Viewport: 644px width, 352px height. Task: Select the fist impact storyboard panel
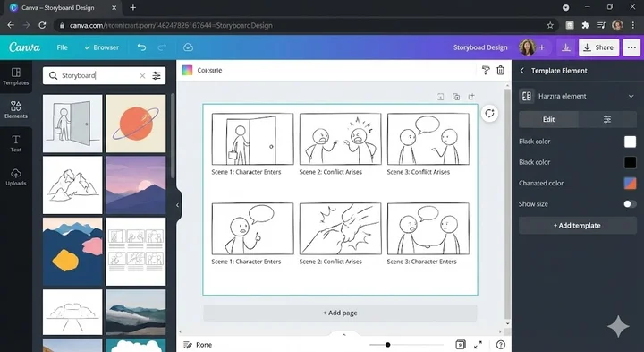340,228
